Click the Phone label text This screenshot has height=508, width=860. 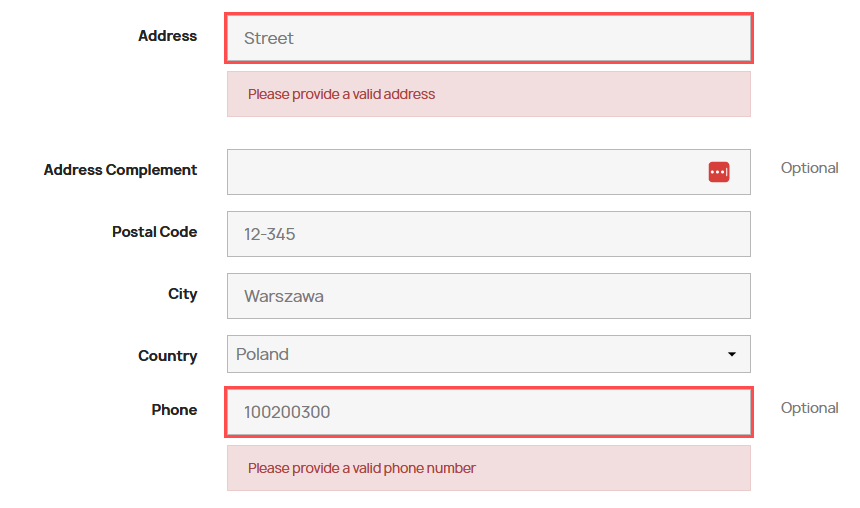(x=174, y=410)
